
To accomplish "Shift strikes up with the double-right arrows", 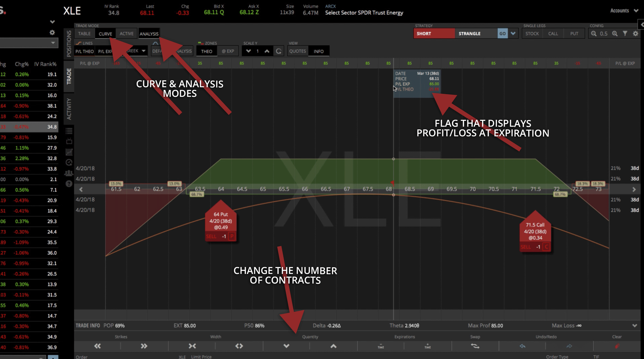I will 144,346.
